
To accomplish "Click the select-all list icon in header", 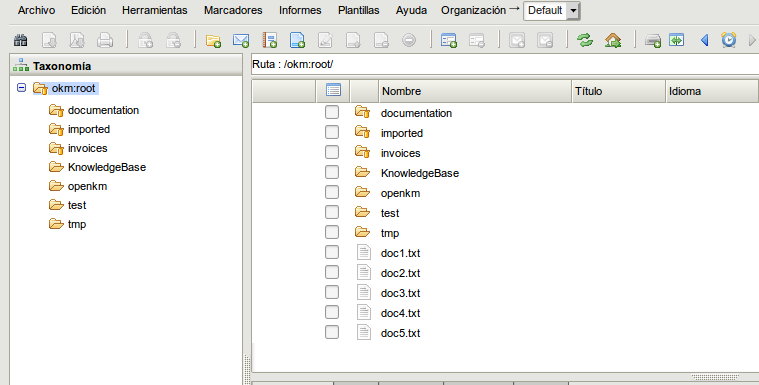I will (x=333, y=90).
